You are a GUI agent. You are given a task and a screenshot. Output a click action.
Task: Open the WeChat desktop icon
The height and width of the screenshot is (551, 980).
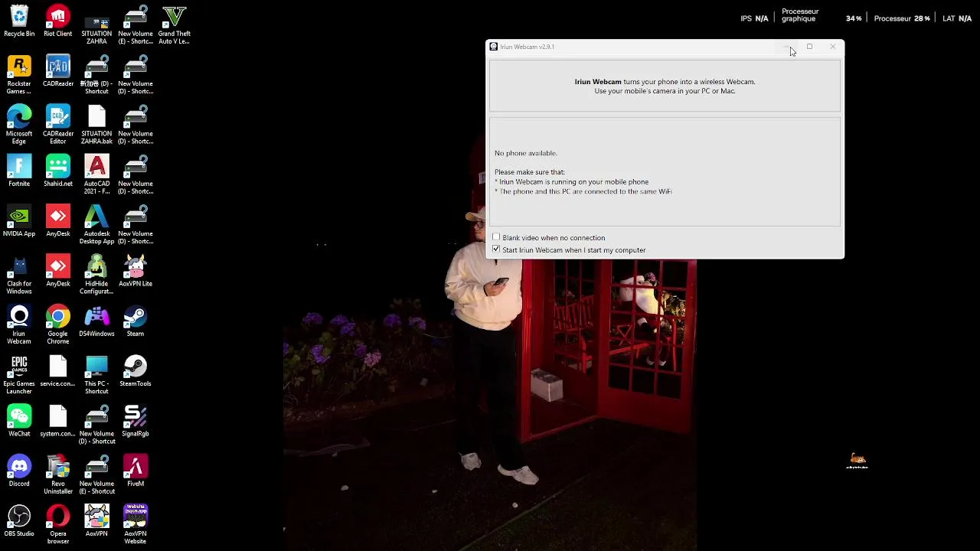tap(19, 421)
